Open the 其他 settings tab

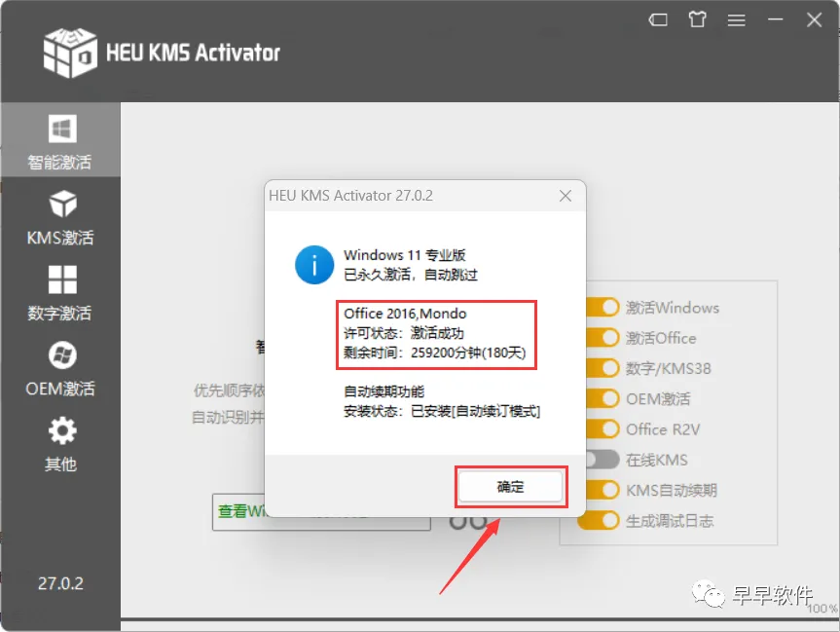(60, 444)
